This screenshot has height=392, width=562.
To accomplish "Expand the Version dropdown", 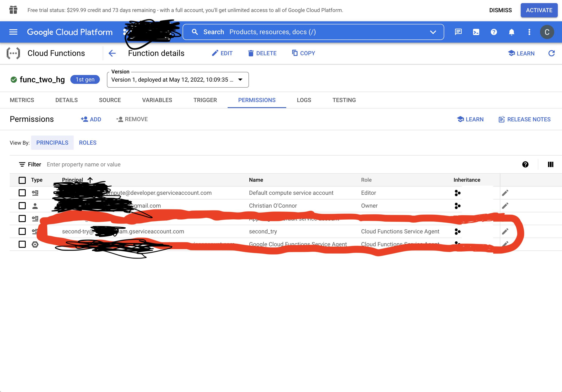I will click(178, 80).
